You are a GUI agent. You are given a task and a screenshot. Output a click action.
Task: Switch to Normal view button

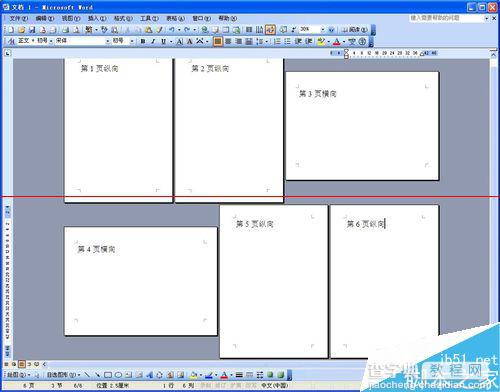coord(6,364)
